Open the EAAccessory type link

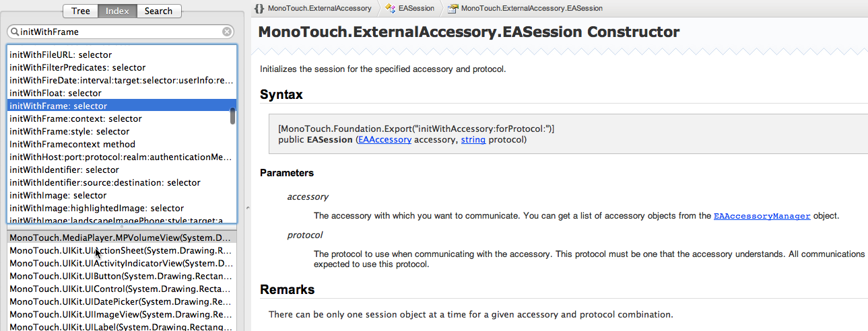click(385, 140)
